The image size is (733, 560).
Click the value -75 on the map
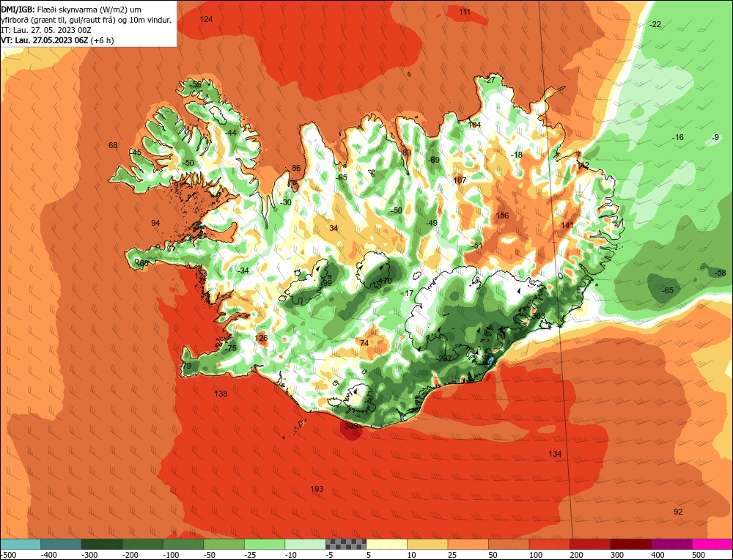[x=230, y=348]
